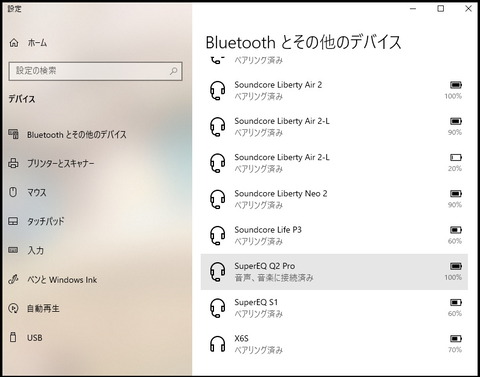Viewport: 480px width, 377px height.
Task: Click battery icon of Soundcore Life P3
Action: (456, 230)
